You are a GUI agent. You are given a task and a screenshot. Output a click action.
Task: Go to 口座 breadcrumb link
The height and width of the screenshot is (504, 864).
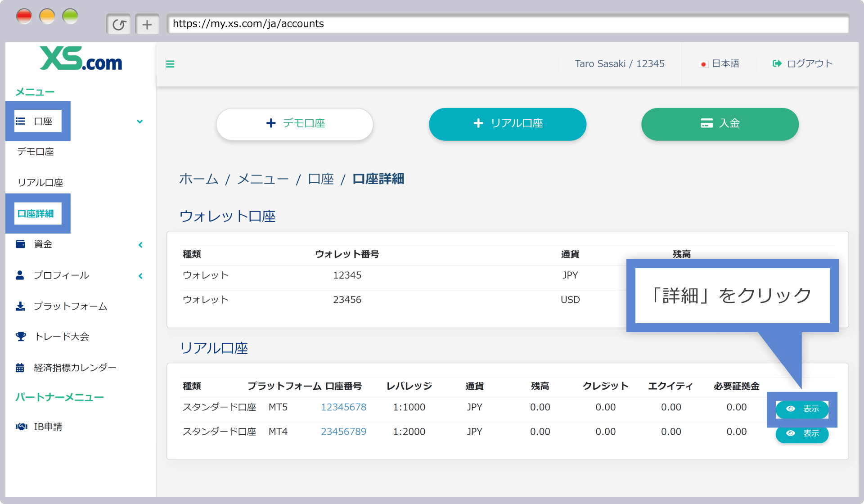(x=321, y=179)
